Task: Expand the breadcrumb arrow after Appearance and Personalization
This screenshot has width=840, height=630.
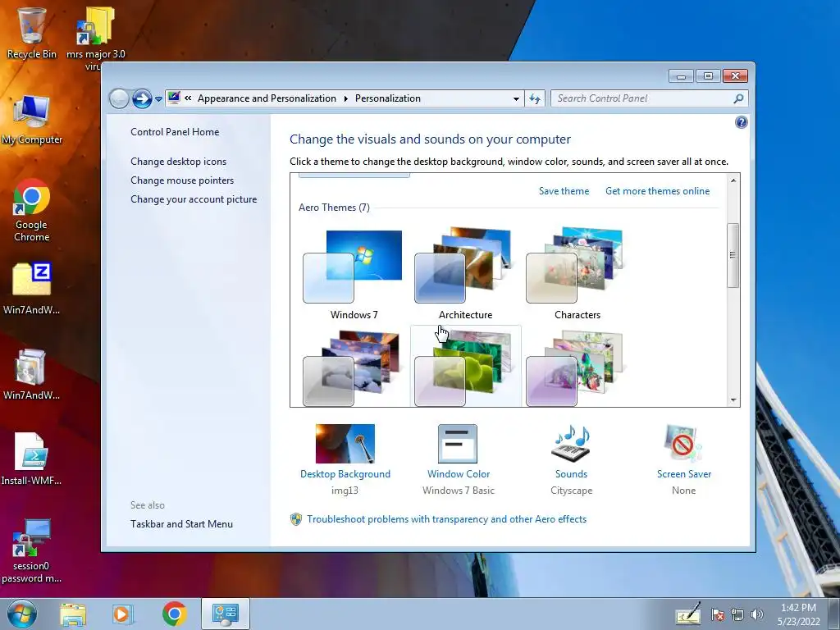Action: pos(345,98)
